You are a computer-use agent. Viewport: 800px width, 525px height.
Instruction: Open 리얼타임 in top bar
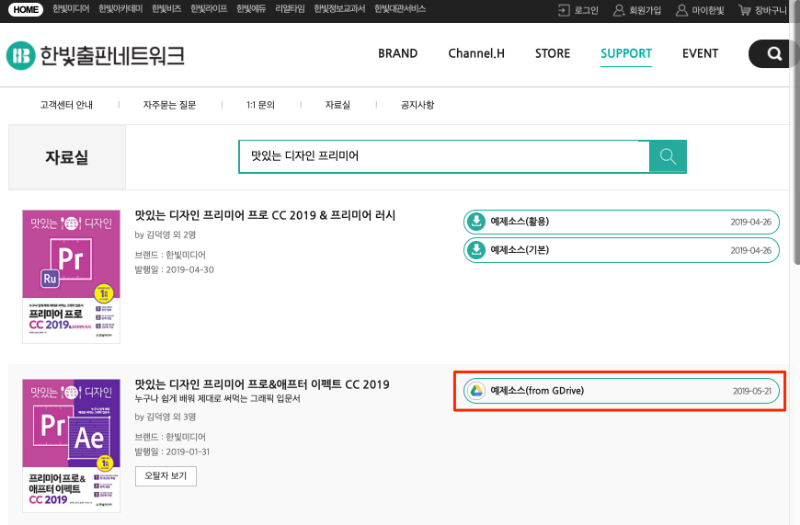tap(290, 9)
